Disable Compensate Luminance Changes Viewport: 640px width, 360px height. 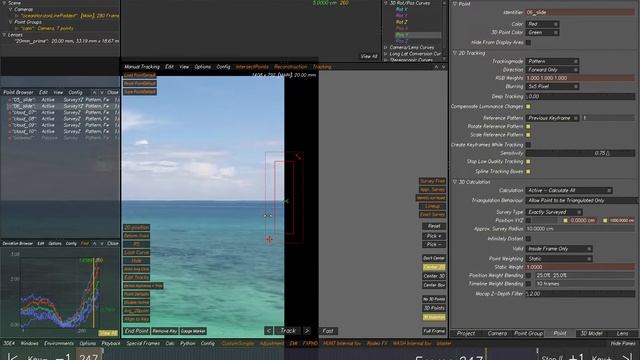pyautogui.click(x=528, y=107)
